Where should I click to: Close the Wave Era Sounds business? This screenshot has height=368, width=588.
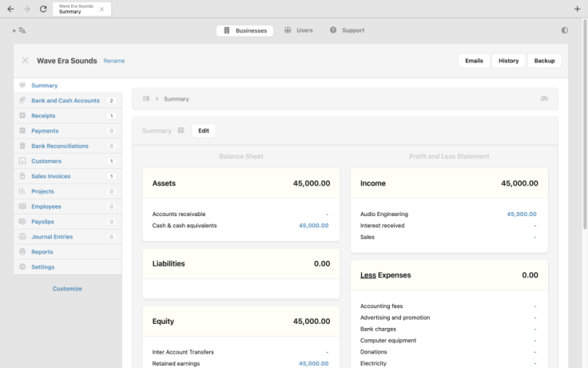pyautogui.click(x=25, y=61)
